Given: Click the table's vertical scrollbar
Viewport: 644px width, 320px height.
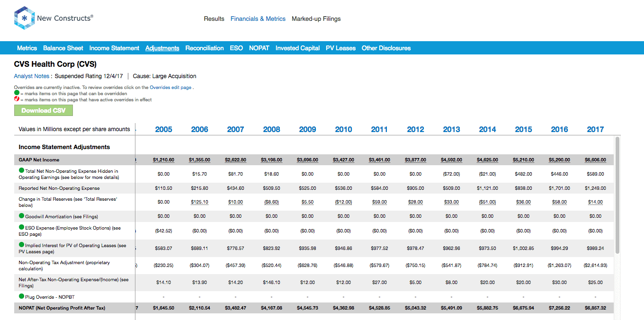Looking at the screenshot, I should [617, 195].
